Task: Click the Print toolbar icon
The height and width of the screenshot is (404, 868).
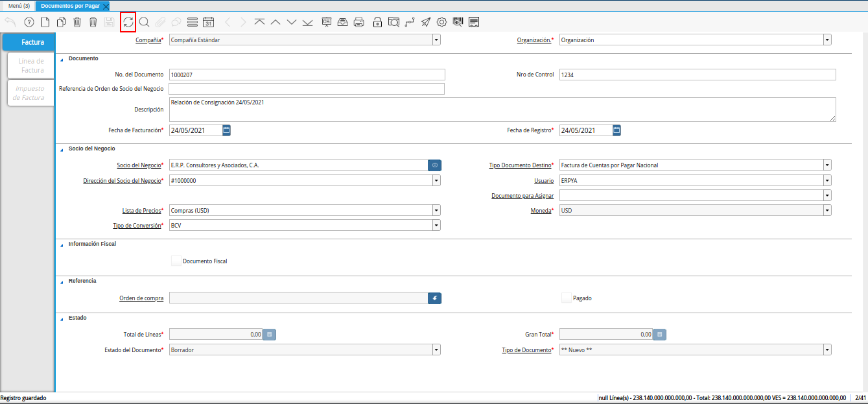Action: (x=358, y=22)
